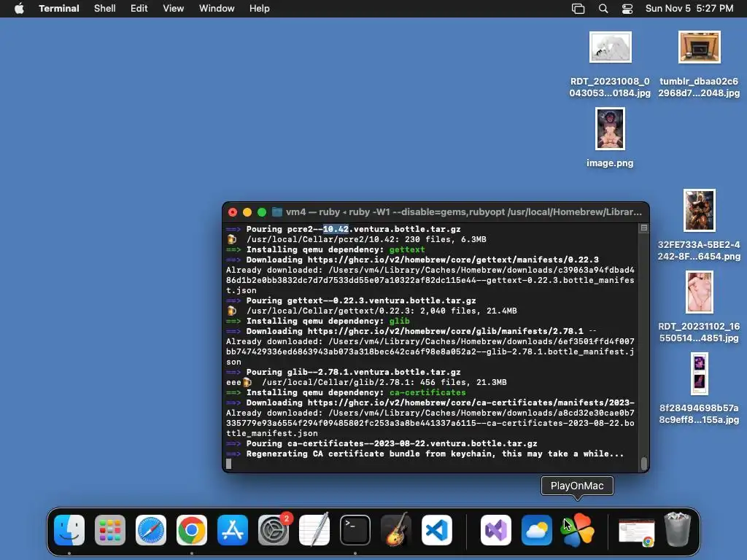Open the Trash in the Dock
Image resolution: width=747 pixels, height=560 pixels.
pos(678,529)
